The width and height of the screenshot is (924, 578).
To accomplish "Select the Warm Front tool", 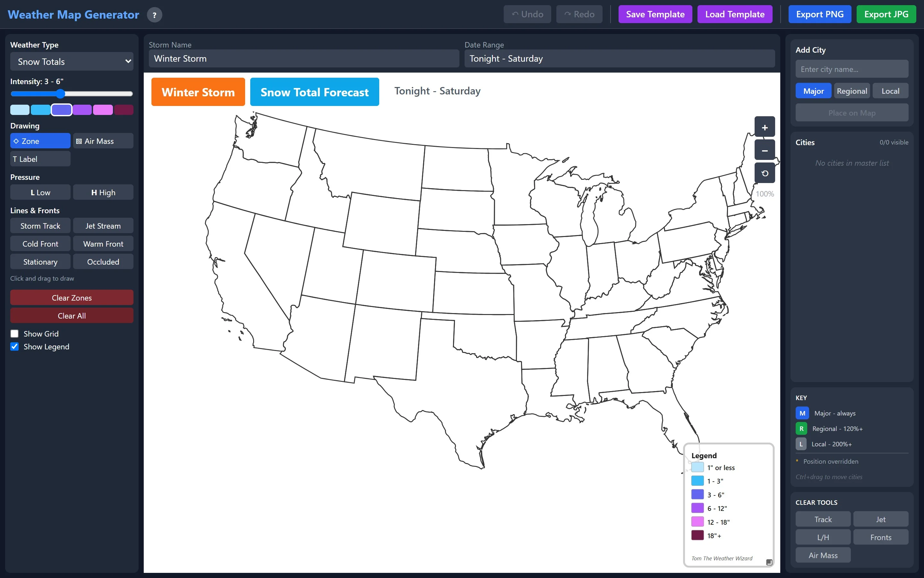I will coord(103,243).
